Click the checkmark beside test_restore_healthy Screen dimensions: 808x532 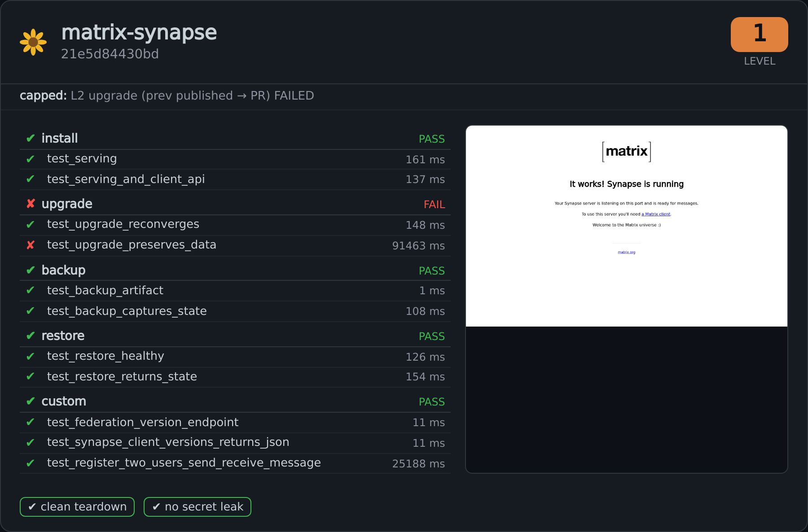point(31,356)
